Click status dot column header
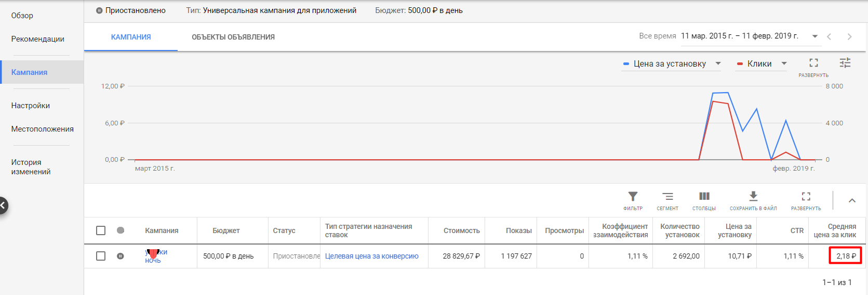868x295 pixels. click(121, 230)
